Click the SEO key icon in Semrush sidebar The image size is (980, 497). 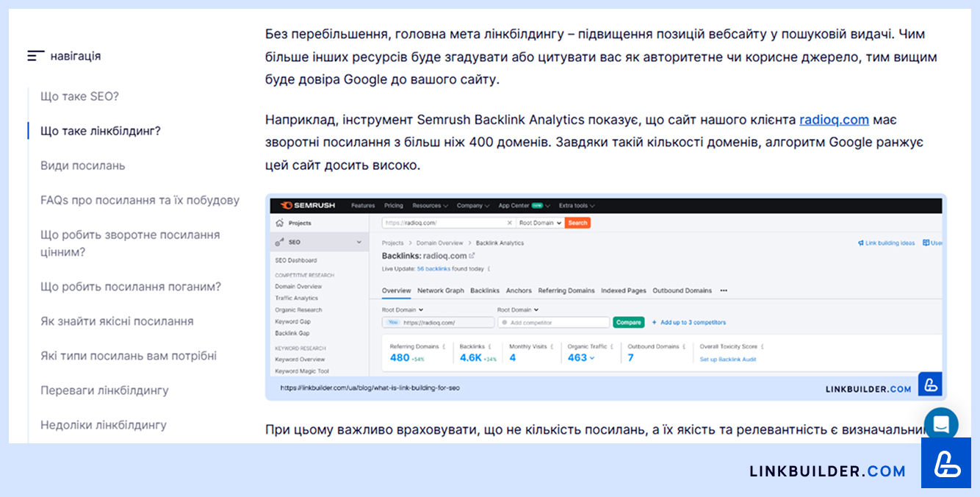click(280, 242)
